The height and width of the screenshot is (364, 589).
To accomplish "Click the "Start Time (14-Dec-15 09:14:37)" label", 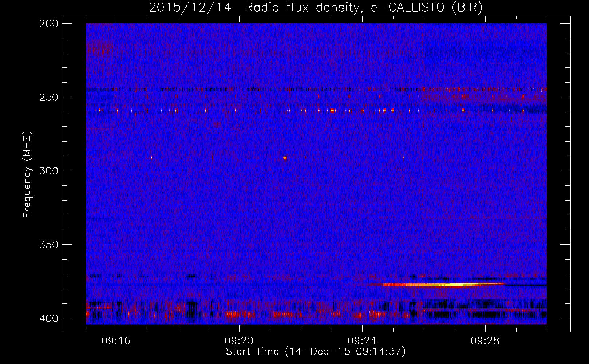I will pos(316,352).
